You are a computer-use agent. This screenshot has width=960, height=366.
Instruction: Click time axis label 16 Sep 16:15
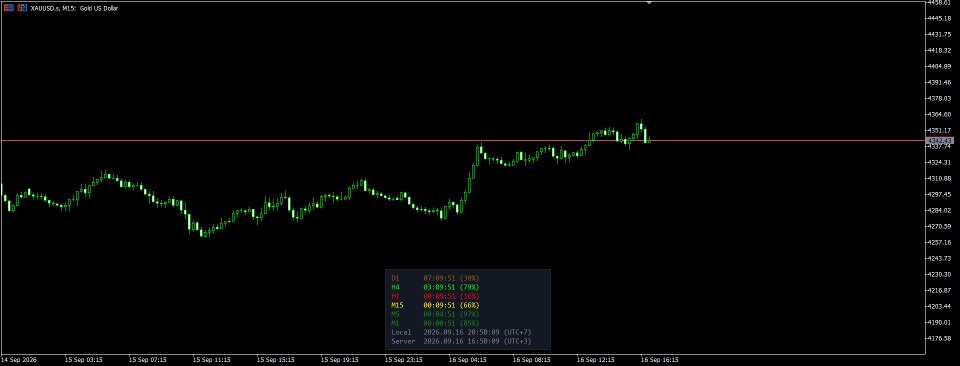[x=659, y=360]
